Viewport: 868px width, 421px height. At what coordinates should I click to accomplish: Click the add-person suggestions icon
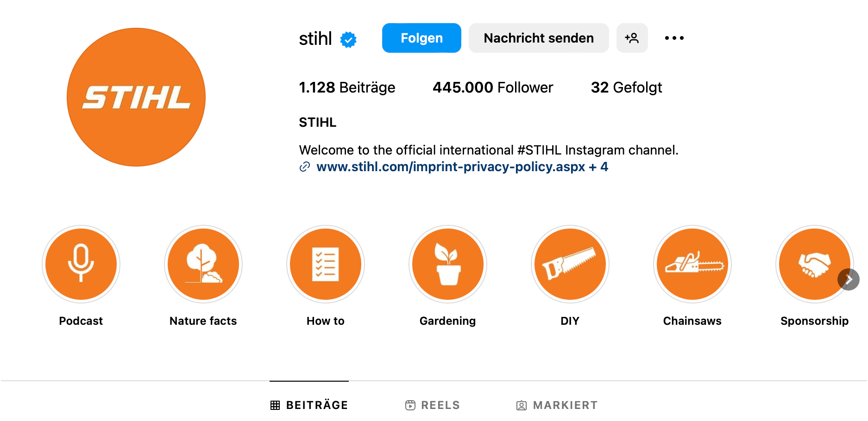pyautogui.click(x=632, y=38)
